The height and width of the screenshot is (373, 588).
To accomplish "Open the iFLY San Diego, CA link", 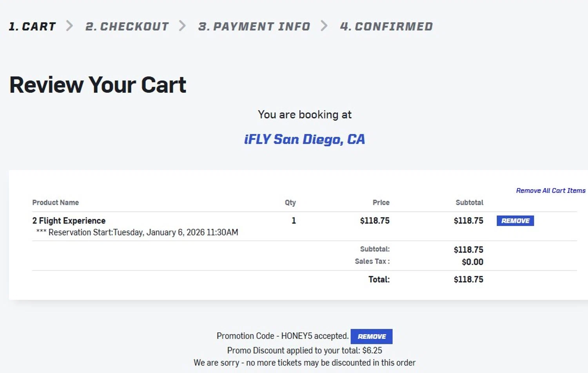I will click(305, 139).
